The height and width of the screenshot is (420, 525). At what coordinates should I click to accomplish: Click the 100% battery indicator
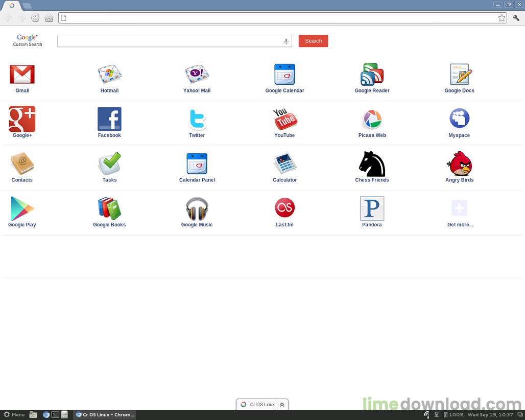(x=454, y=415)
